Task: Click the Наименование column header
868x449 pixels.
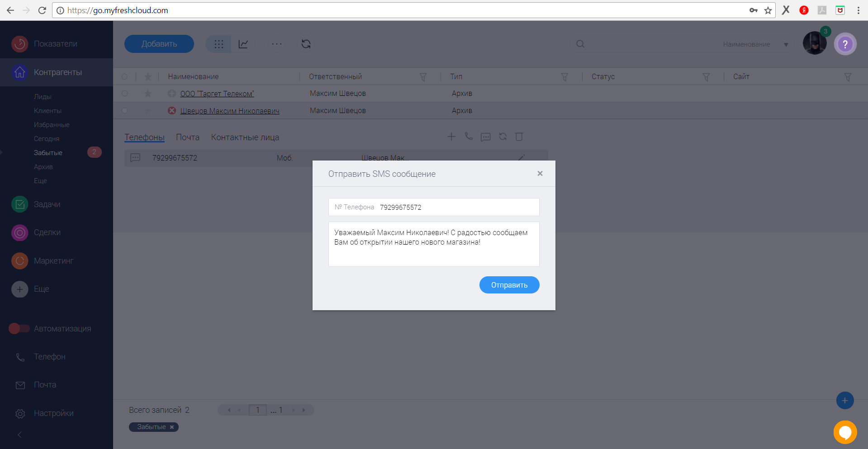Action: point(193,77)
